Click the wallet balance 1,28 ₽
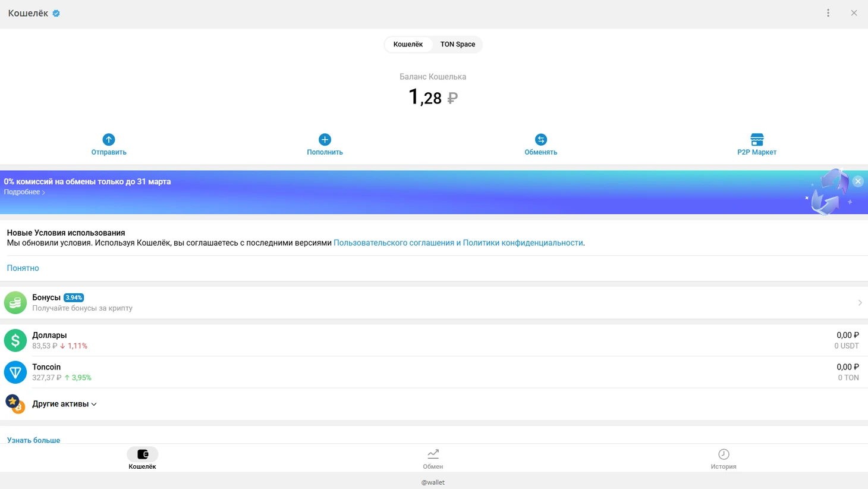868x489 pixels. pos(433,97)
